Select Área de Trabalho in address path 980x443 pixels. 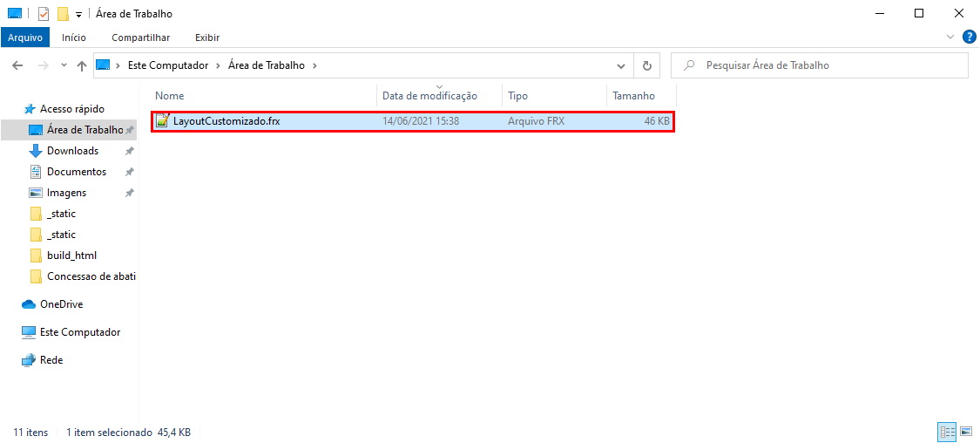tap(267, 65)
